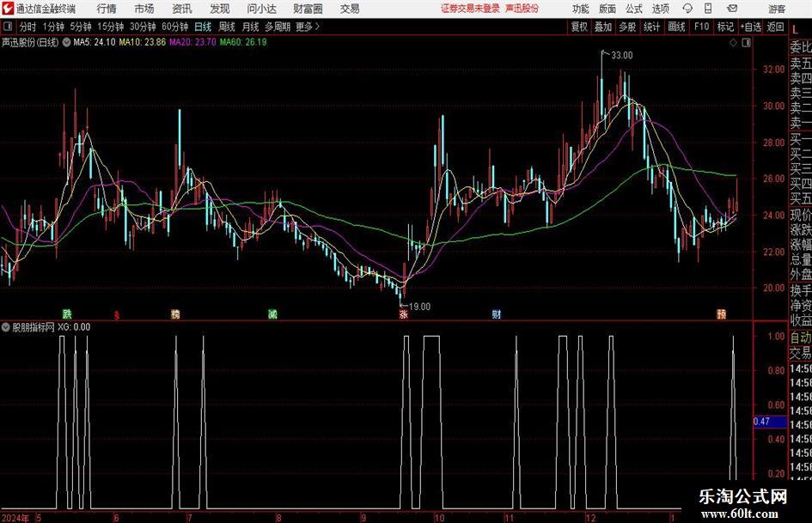Click the 跌 event marker
The width and height of the screenshot is (812, 523).
(67, 313)
